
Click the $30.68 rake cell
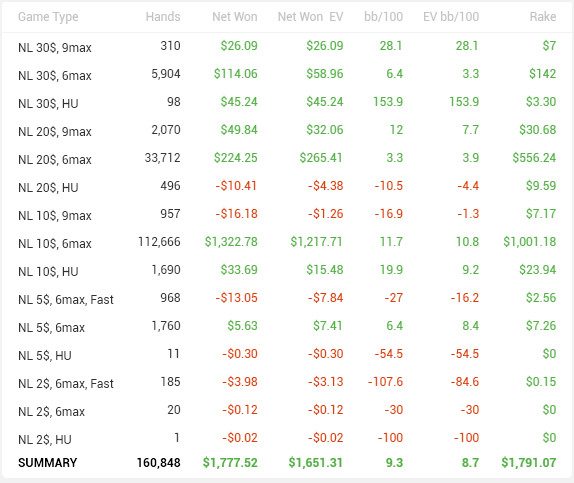(x=538, y=130)
